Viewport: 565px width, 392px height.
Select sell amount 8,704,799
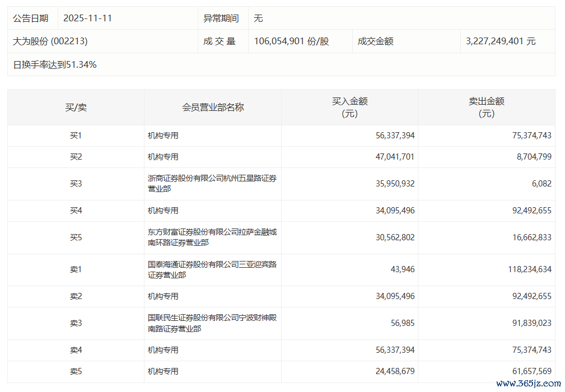[534, 157]
